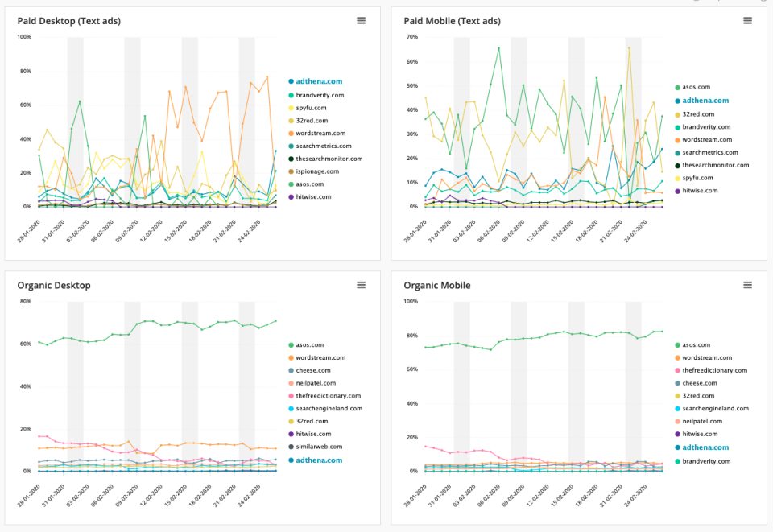
Task: Toggle asos.com series in Organic Mobile legend
Action: [x=692, y=345]
